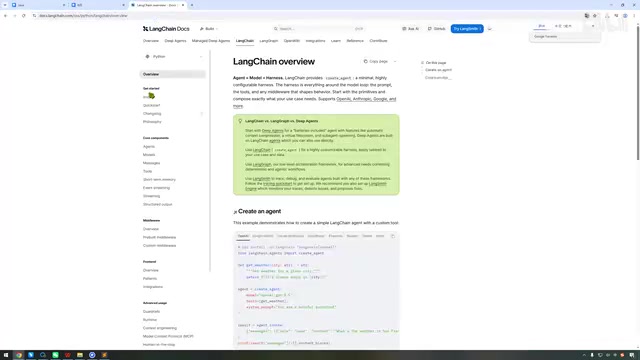The image size is (640, 360).
Task: Copy the code block with copy icon
Action: 393,236
